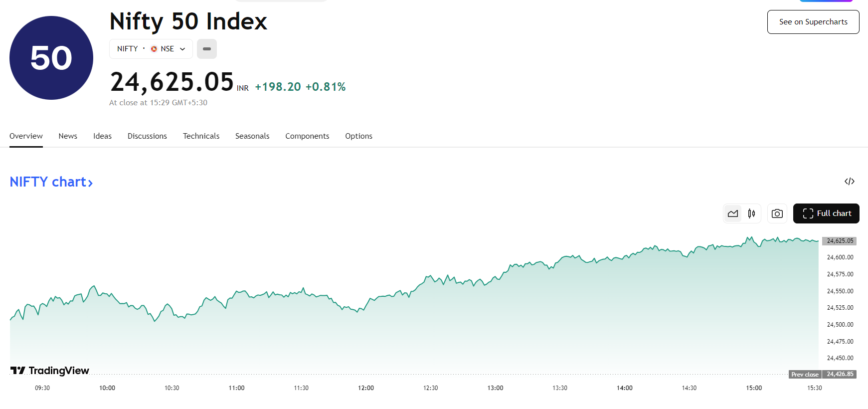Switch chart to candlestick style

(x=751, y=213)
